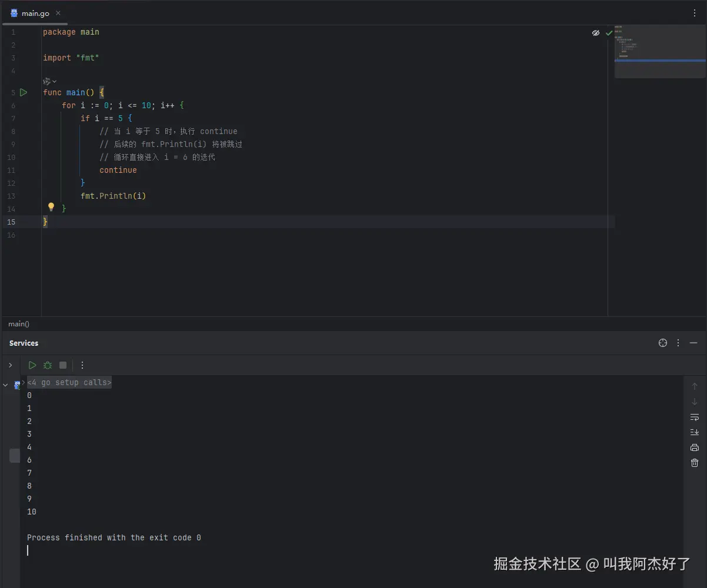Screen dimensions: 707x588
Task: Print the console output
Action: pyautogui.click(x=695, y=447)
